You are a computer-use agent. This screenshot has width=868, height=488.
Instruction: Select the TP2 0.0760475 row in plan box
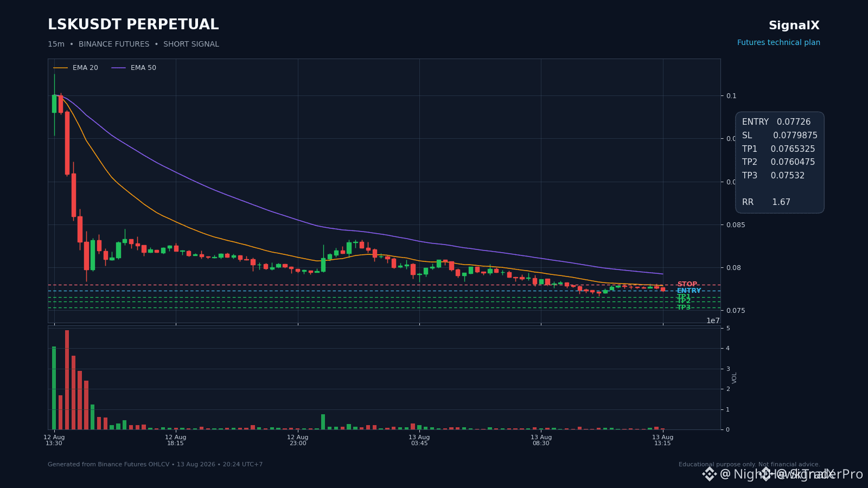(x=778, y=162)
